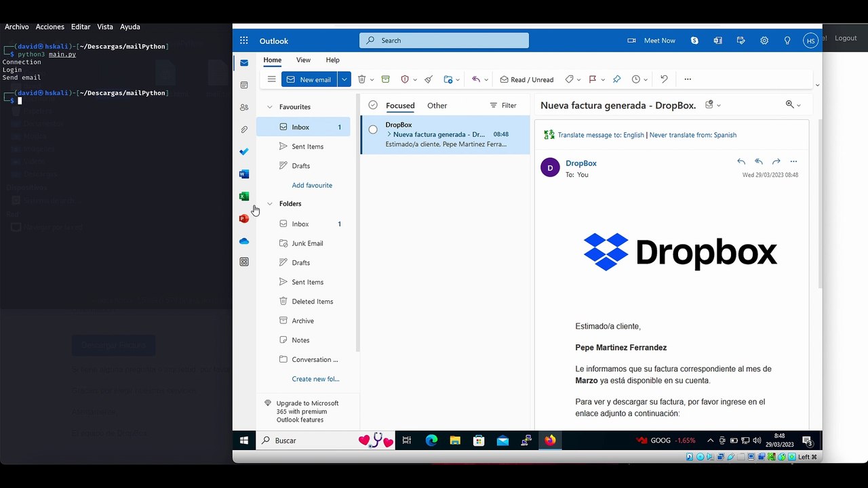Click the Undo arrow in toolbar

tap(664, 79)
